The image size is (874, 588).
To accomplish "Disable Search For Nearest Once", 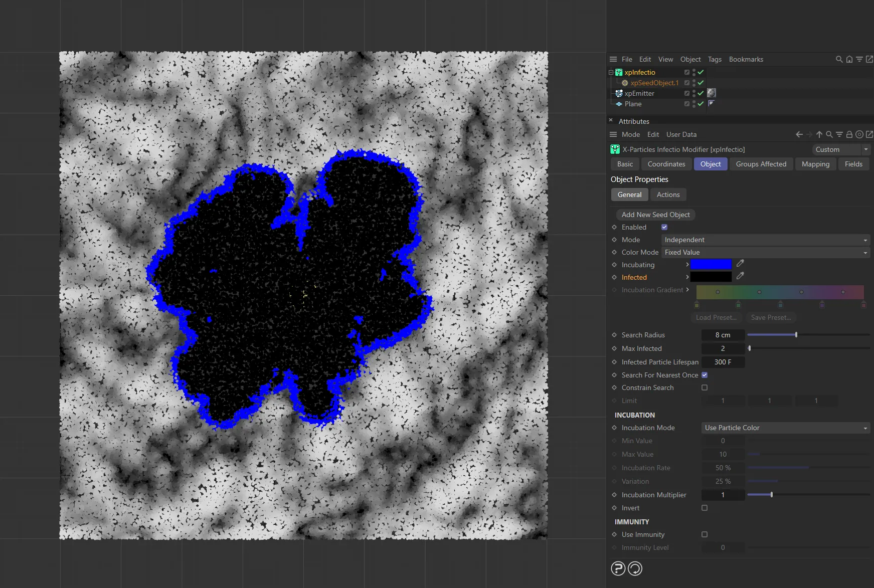I will [x=705, y=375].
